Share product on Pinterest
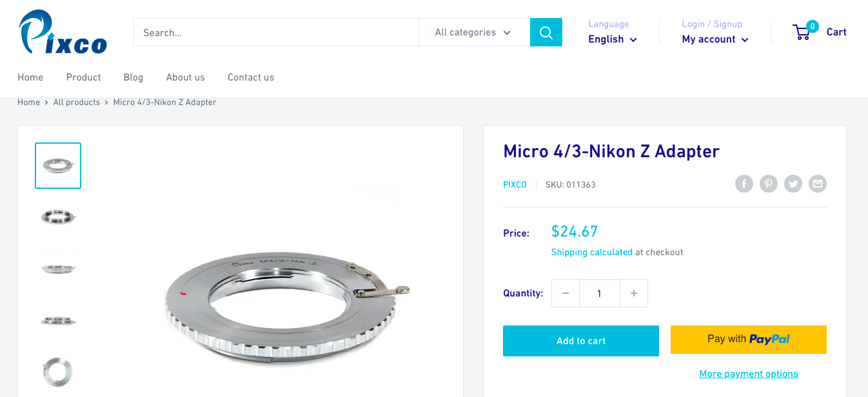 (769, 184)
